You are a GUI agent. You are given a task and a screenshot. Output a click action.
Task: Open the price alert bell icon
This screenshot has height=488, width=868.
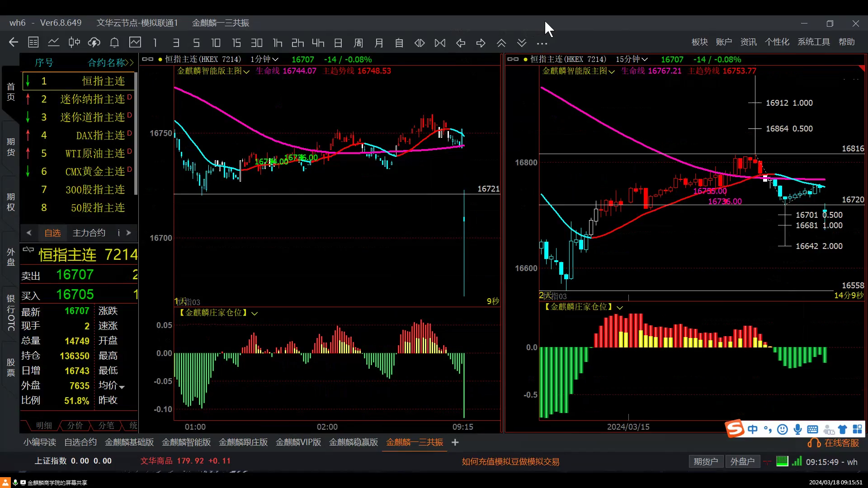click(x=114, y=42)
